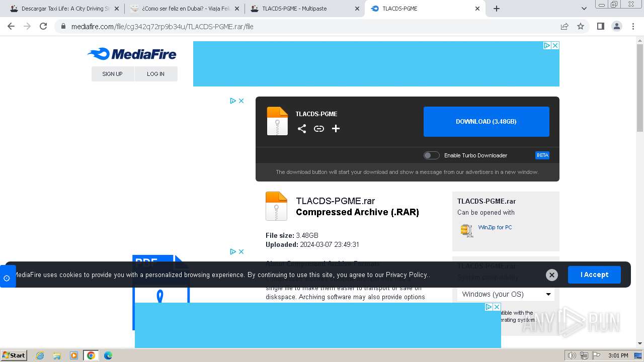Close top banner ad with X
This screenshot has height=362, width=644.
pos(555,45)
